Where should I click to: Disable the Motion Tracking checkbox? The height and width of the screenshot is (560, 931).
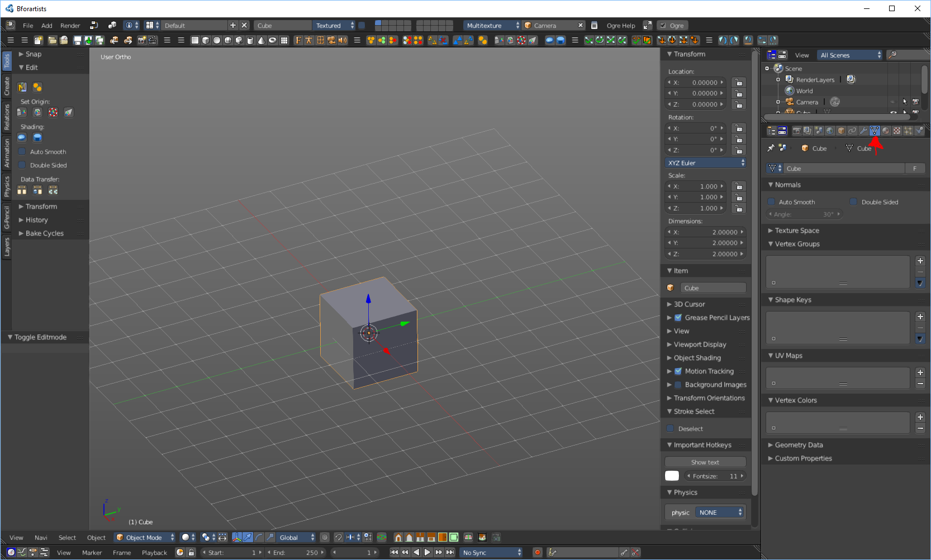coord(678,371)
